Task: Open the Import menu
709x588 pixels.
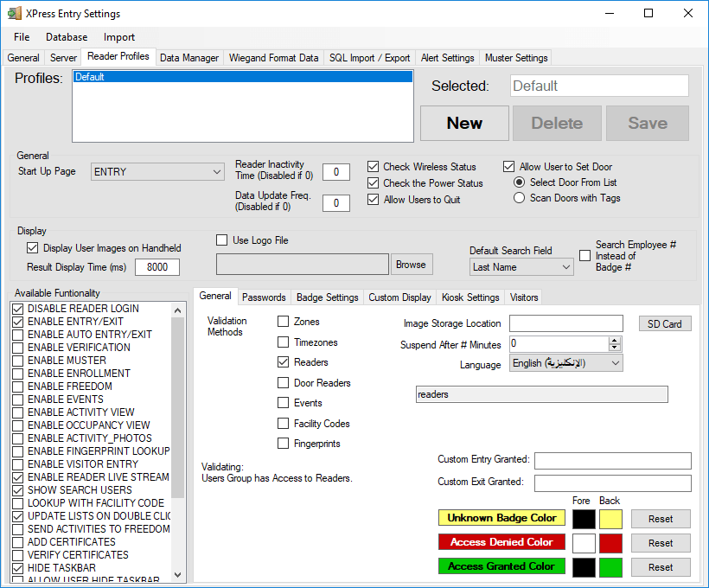Action: click(119, 37)
